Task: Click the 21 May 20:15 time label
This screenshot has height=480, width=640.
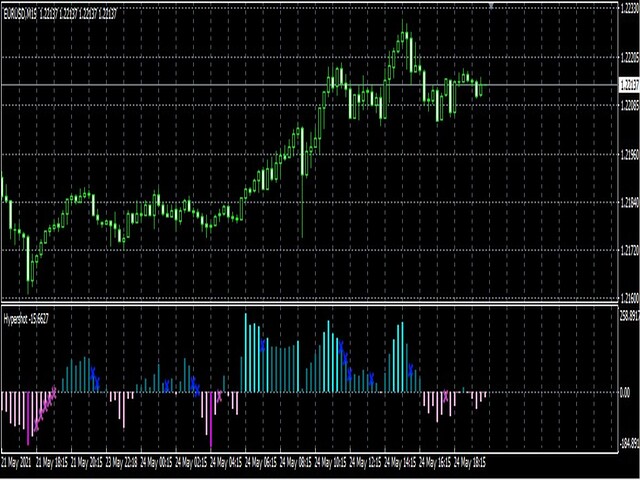Action: click(86, 462)
